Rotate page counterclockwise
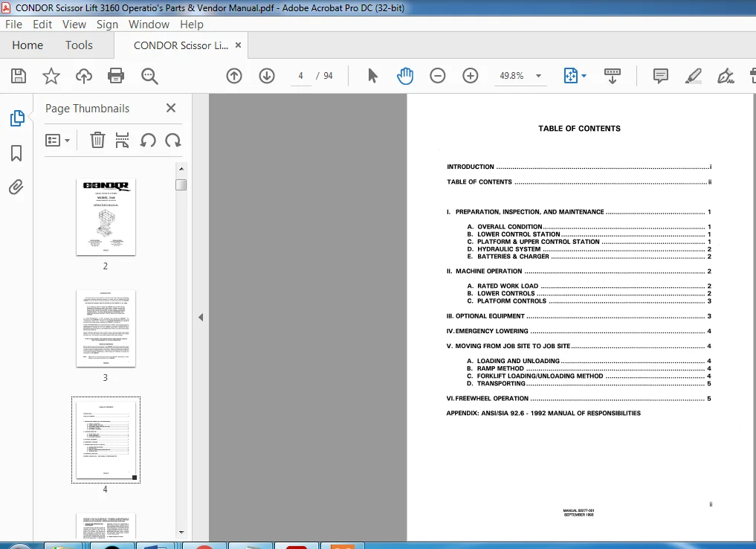This screenshot has height=549, width=756. pyautogui.click(x=148, y=141)
